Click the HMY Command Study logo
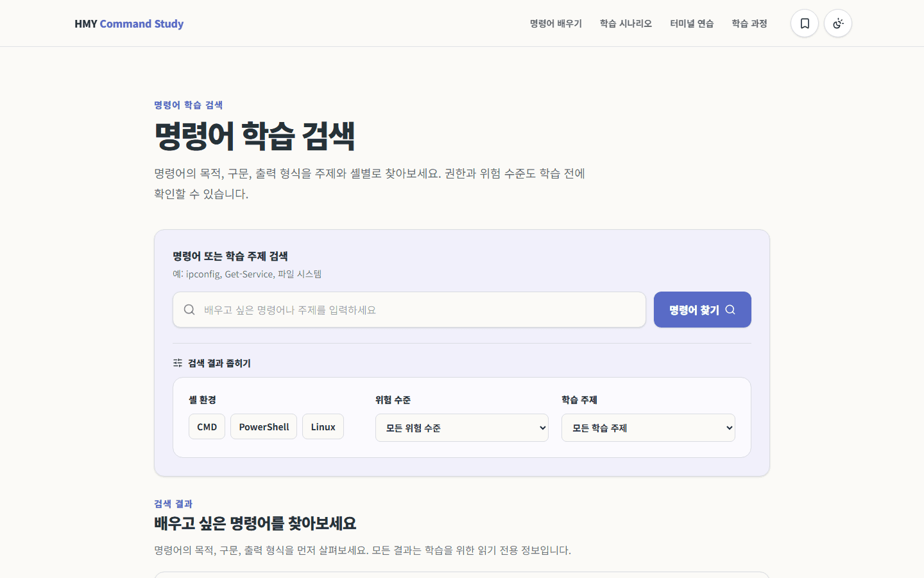This screenshot has width=924, height=578. (x=129, y=24)
